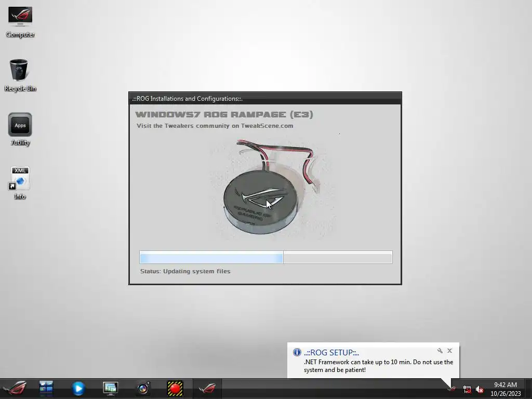Screen dimensions: 532x399
Task: Click the Show desktop strip beside the clock
Action: tap(528, 389)
